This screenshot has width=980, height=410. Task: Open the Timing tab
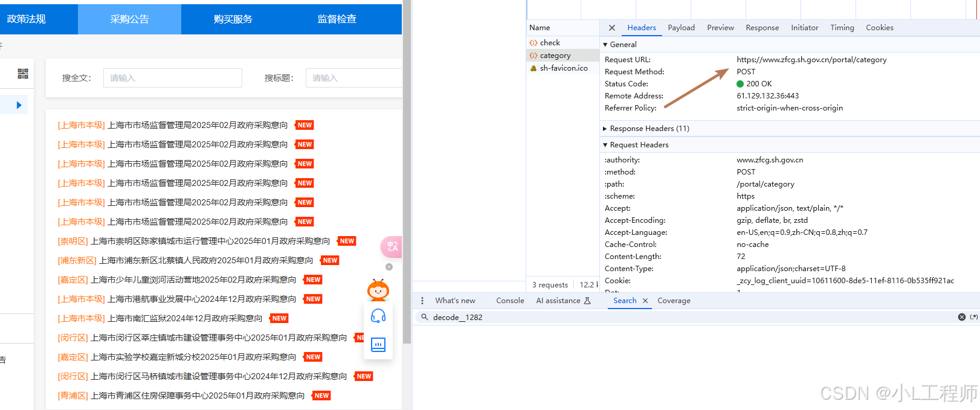[842, 28]
